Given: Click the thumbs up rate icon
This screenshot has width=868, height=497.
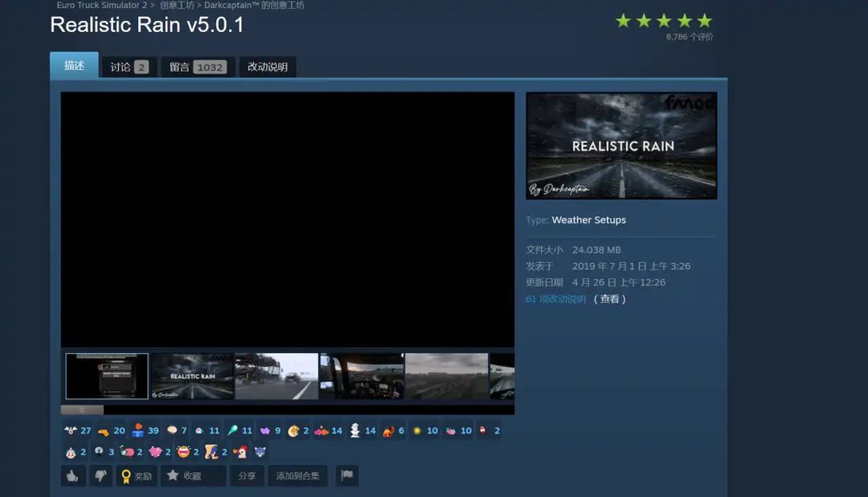Looking at the screenshot, I should click(x=73, y=476).
